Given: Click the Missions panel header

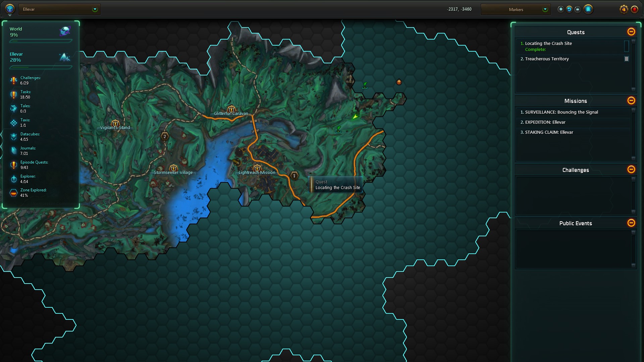Looking at the screenshot, I should pyautogui.click(x=576, y=101).
